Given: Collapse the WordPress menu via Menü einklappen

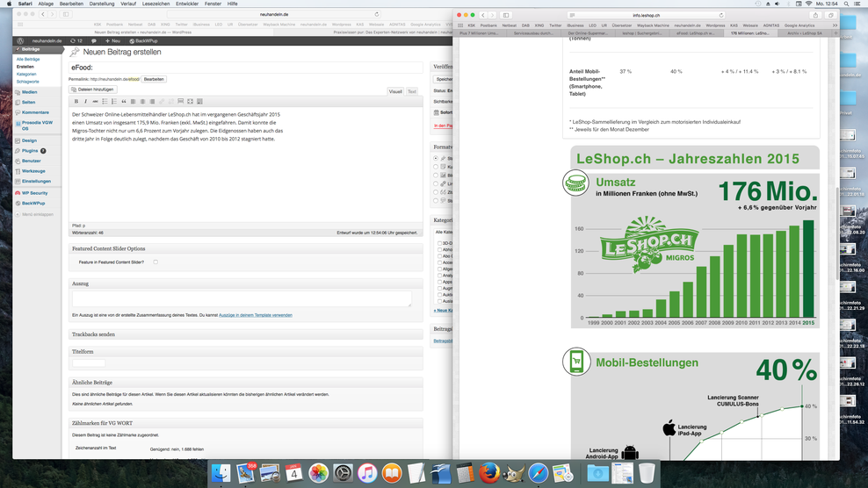Looking at the screenshot, I should click(x=34, y=214).
